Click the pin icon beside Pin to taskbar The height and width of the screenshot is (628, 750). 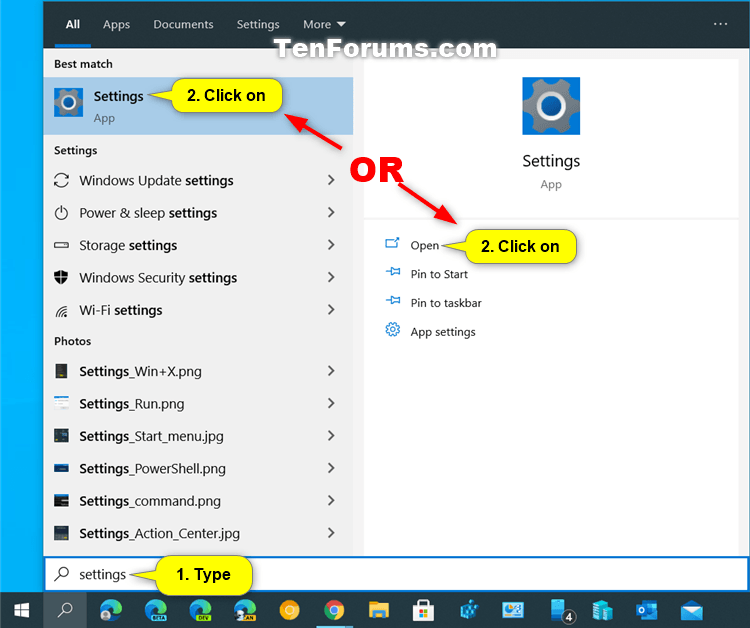(x=393, y=300)
